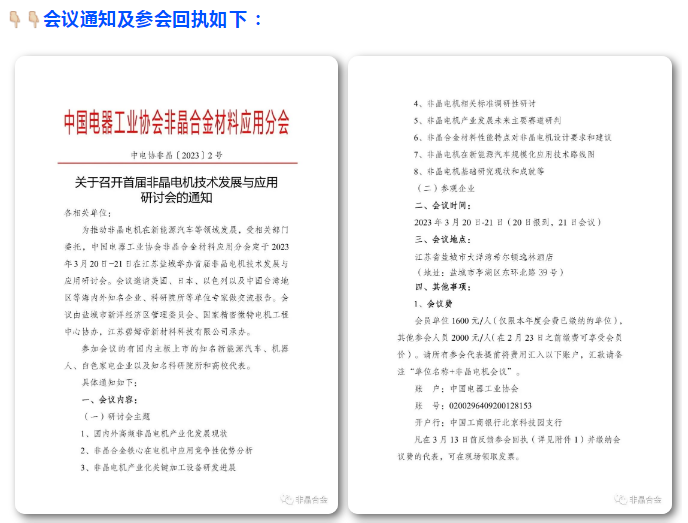Screen dimensions: 688x523
Task: Click section heading 四、其他事项
Action: click(x=443, y=287)
